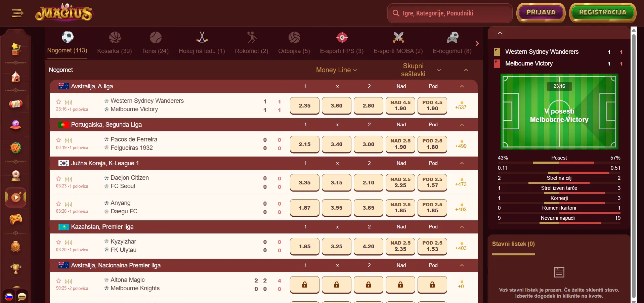
Task: Show +493 more markets for Anyang match
Action: (x=461, y=207)
